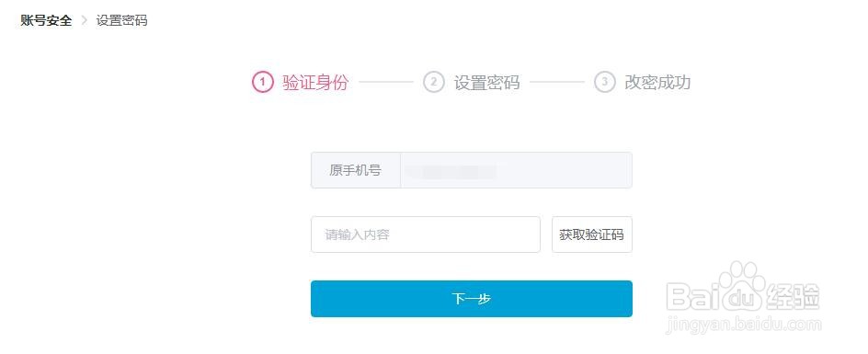Open the 账号安全 breadcrumb link
868x354 pixels.
click(46, 21)
